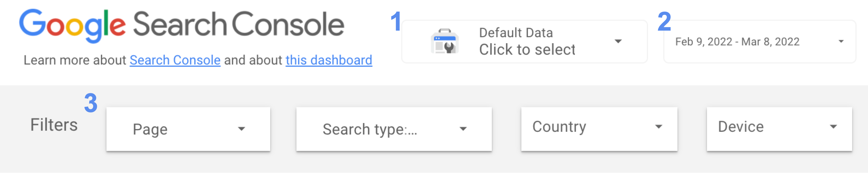
Task: Expand the Page filter dropdown
Action: [x=188, y=129]
